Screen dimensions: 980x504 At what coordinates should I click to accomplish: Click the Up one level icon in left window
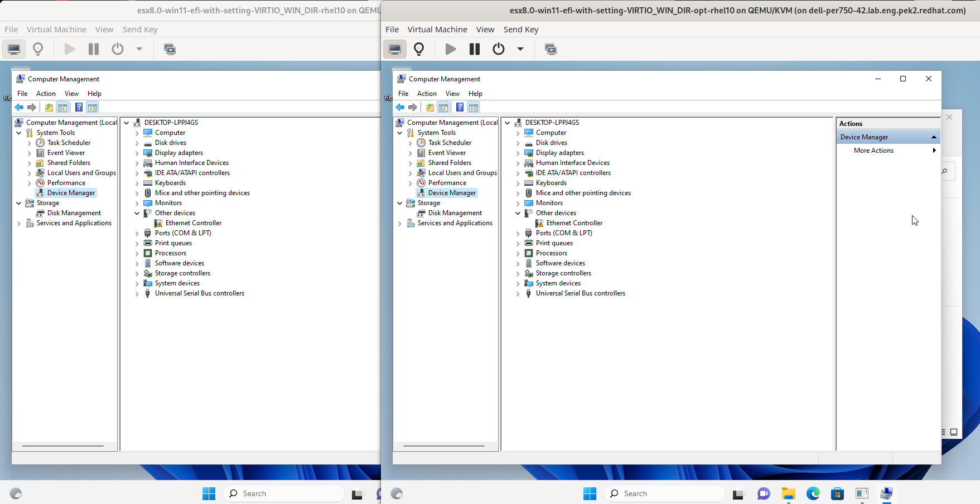click(49, 107)
